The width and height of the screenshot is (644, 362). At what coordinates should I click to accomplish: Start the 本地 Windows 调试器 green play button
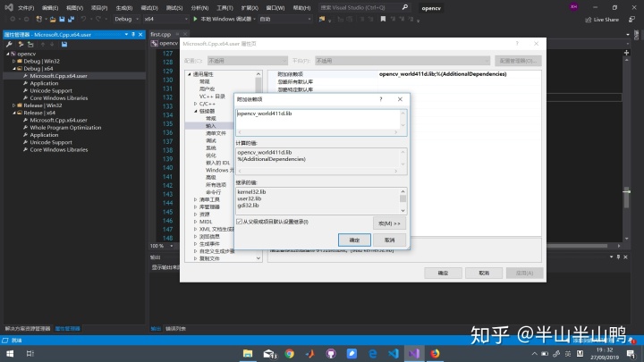click(196, 19)
